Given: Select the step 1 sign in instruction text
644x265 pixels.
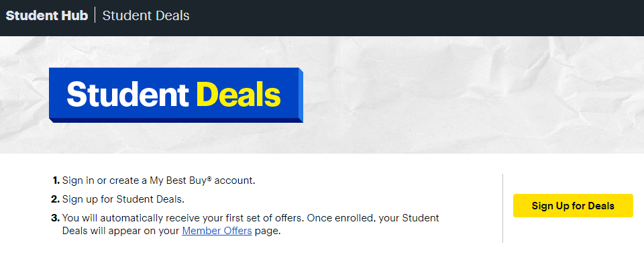Looking at the screenshot, I should click(x=158, y=180).
